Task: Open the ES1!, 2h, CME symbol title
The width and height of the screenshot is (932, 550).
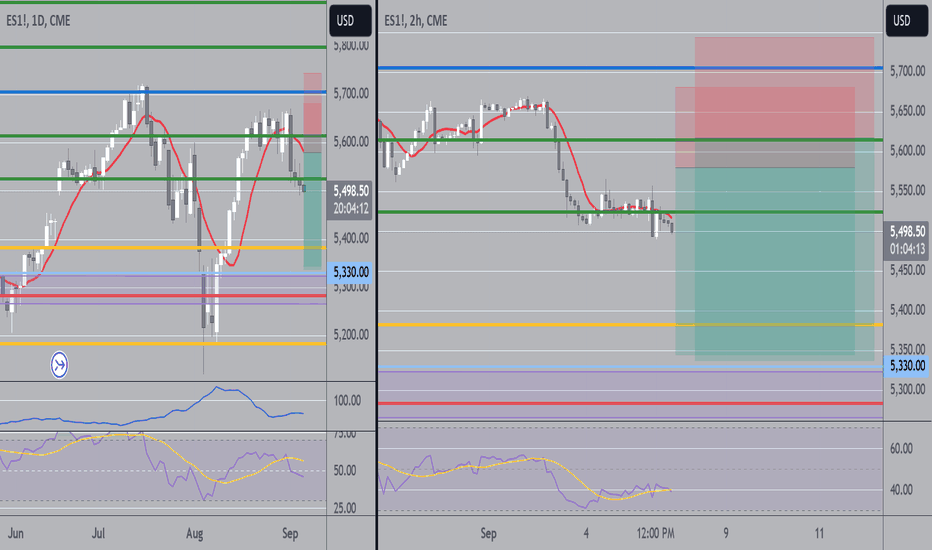Action: click(415, 21)
